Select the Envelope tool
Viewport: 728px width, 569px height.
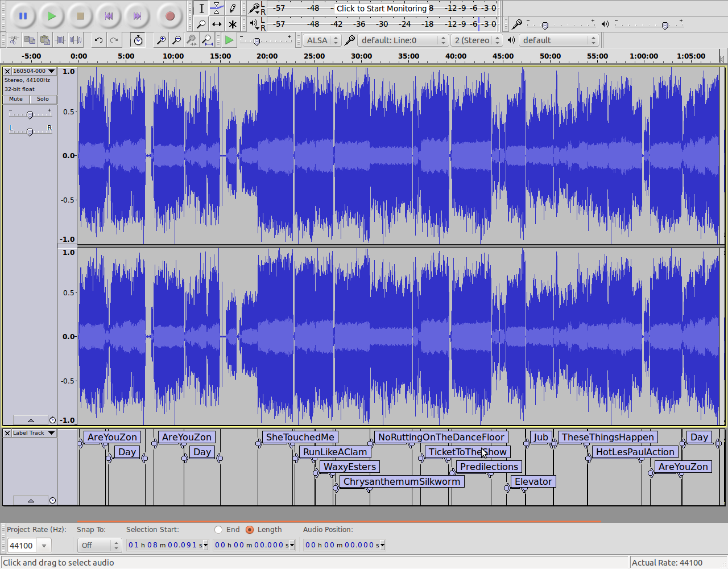pyautogui.click(x=217, y=8)
